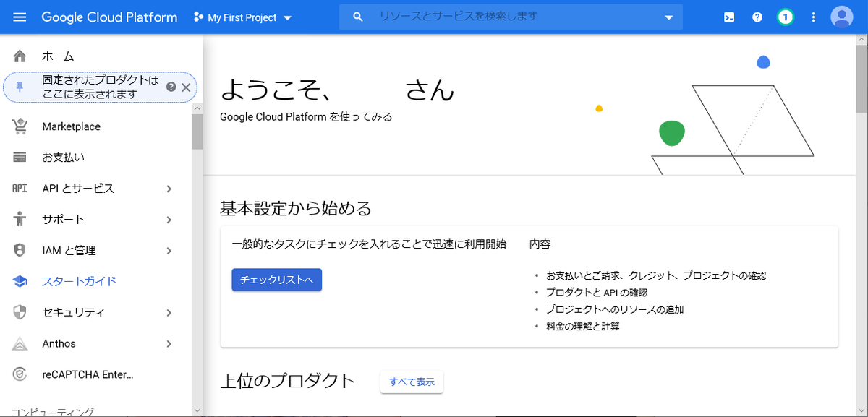
Task: Open help icon in pinned products tip
Action: [x=171, y=87]
